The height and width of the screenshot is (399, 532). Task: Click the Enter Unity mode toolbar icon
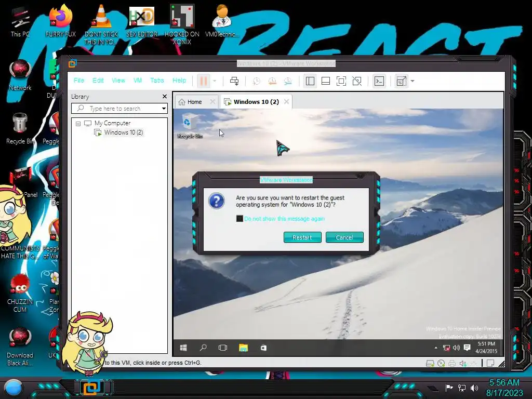(357, 81)
